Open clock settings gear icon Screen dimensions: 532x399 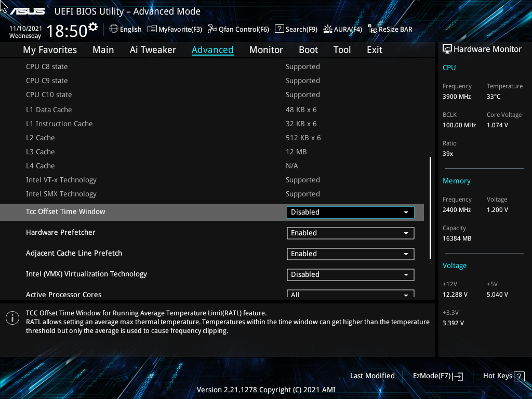click(x=92, y=27)
